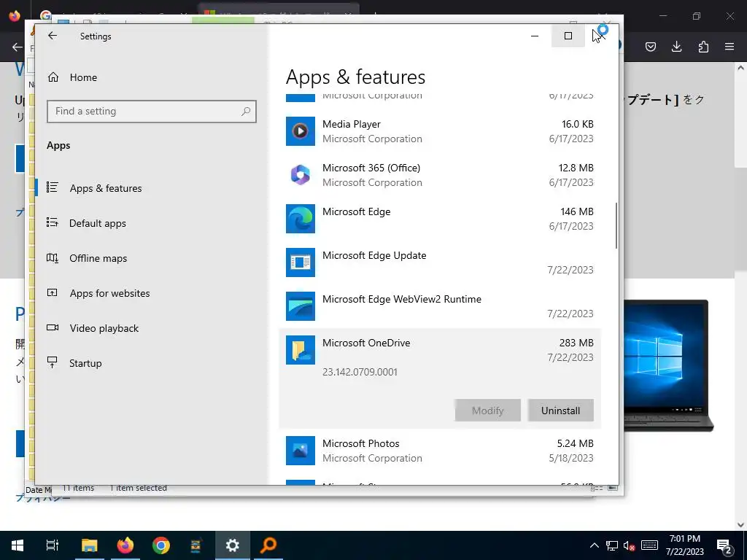Click Firefox Pocket save icon
This screenshot has width=747, height=560.
point(650,47)
